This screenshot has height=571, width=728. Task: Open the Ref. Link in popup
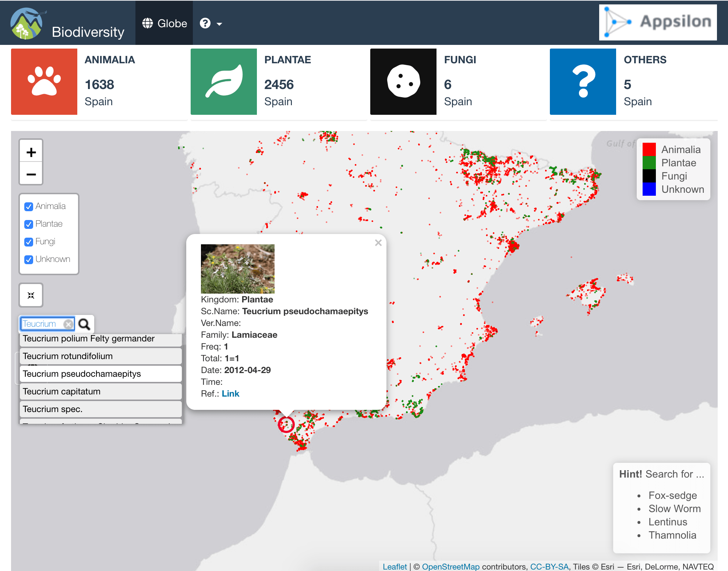pyautogui.click(x=230, y=394)
